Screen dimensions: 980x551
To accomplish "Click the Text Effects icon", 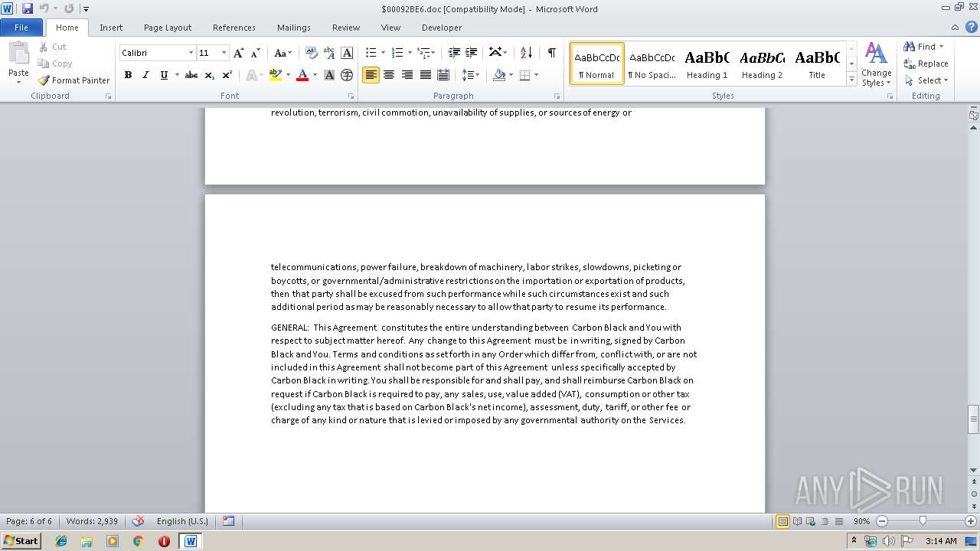I will tap(250, 75).
